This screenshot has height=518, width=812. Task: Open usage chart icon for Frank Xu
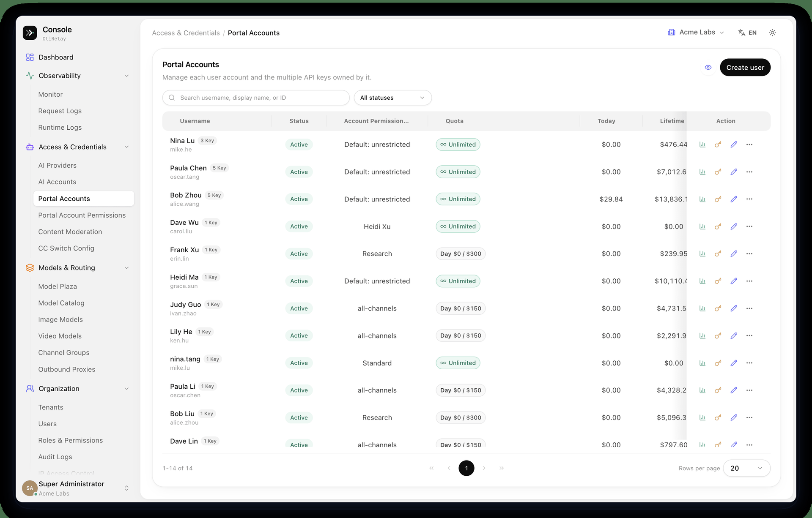click(x=702, y=254)
